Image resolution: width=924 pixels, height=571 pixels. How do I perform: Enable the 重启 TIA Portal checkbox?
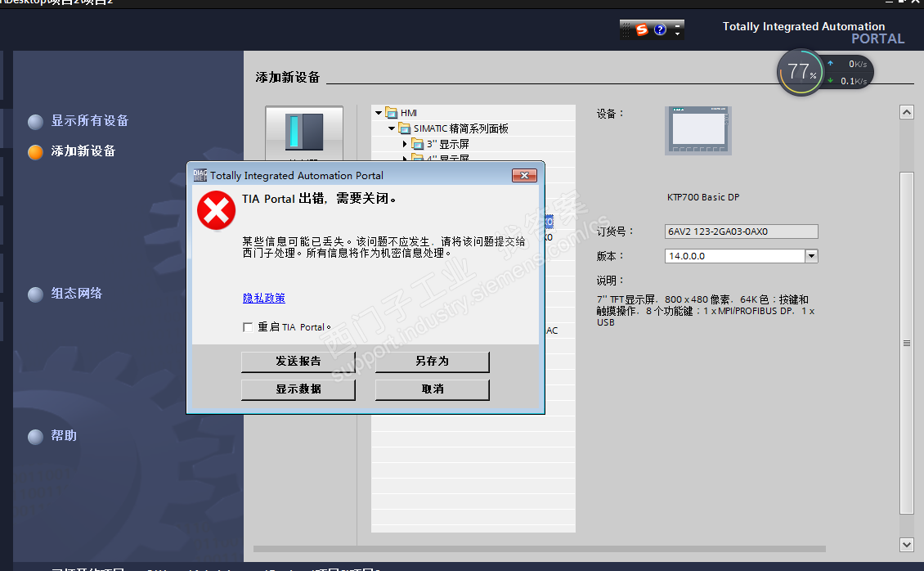248,327
